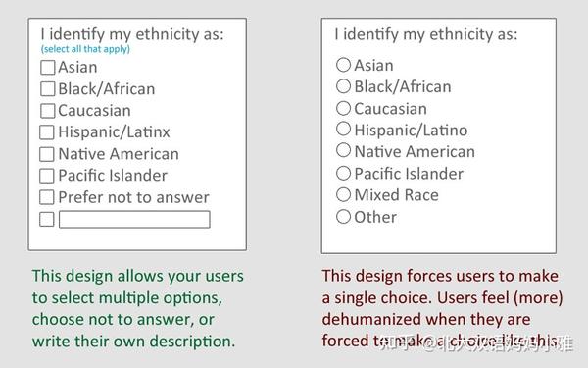Choose the Pacific Islander radio button
588x368 pixels.
343,173
